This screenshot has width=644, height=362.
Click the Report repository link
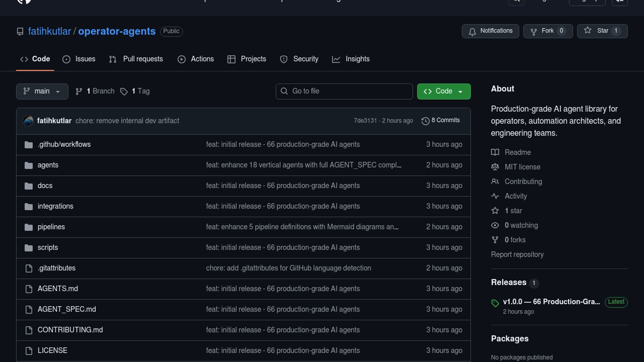click(517, 254)
